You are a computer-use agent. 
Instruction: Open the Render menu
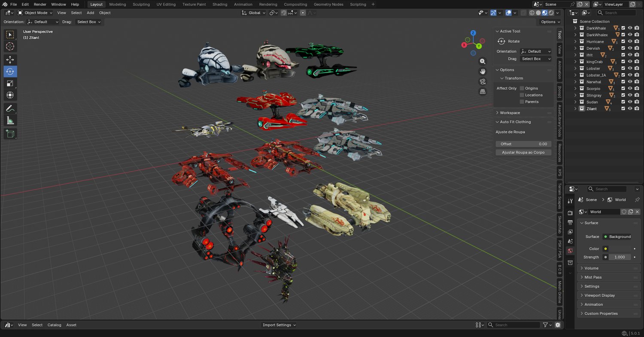(40, 4)
